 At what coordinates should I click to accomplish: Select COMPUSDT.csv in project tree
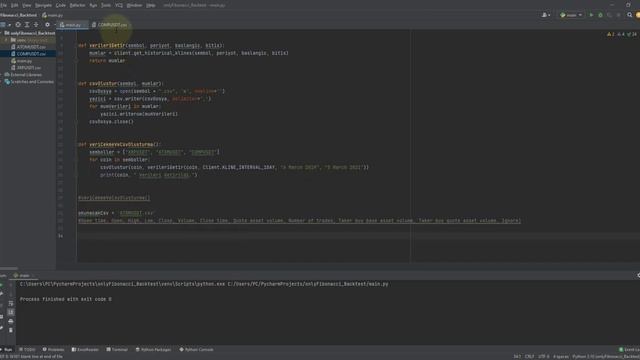29,54
